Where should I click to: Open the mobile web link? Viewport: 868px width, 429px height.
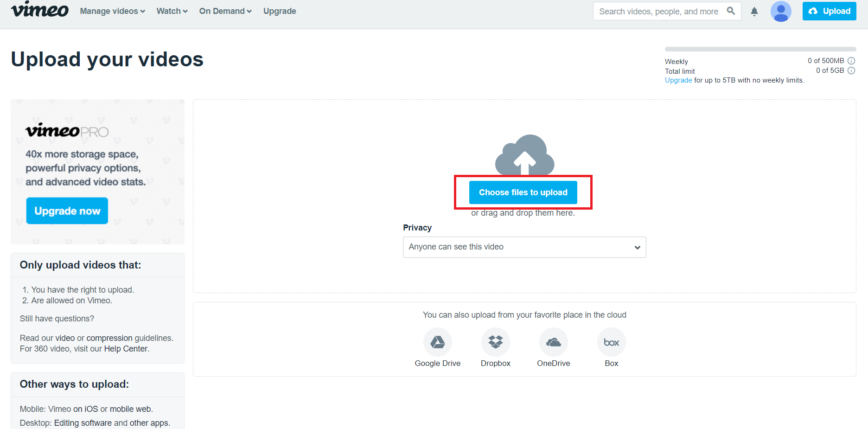point(130,409)
